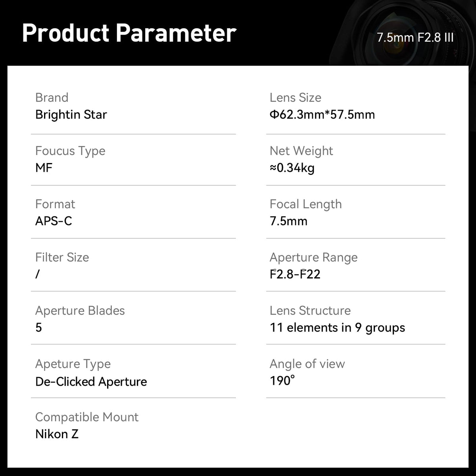Click the Lens Structure label

[310, 311]
